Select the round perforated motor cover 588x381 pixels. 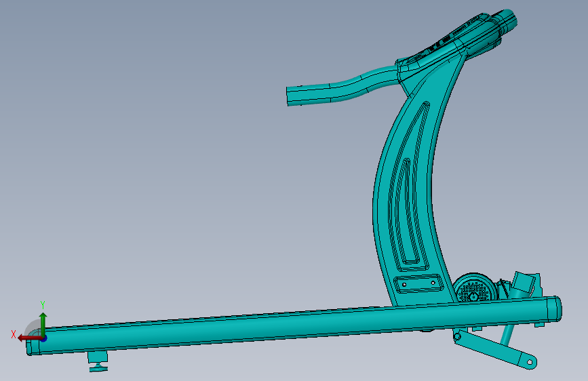tap(475, 287)
